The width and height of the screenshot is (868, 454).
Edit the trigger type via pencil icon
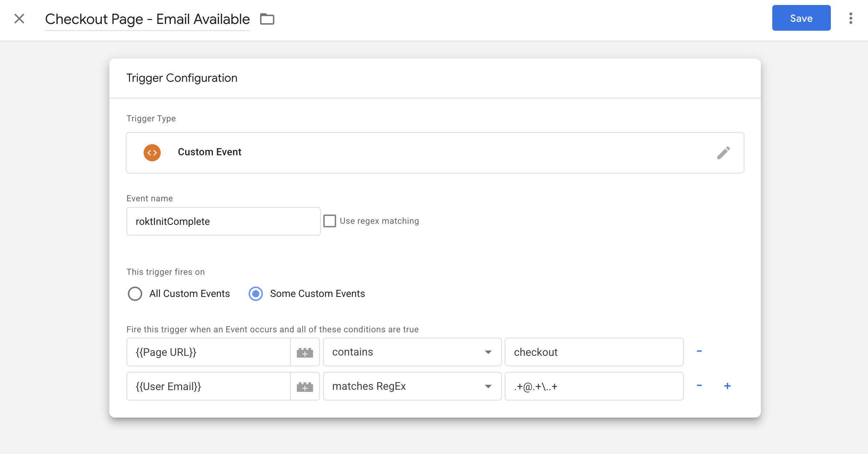(x=724, y=152)
